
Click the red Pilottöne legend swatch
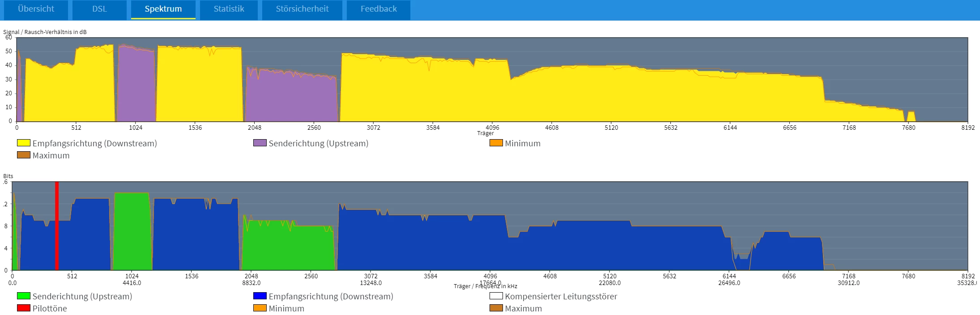pyautogui.click(x=24, y=308)
